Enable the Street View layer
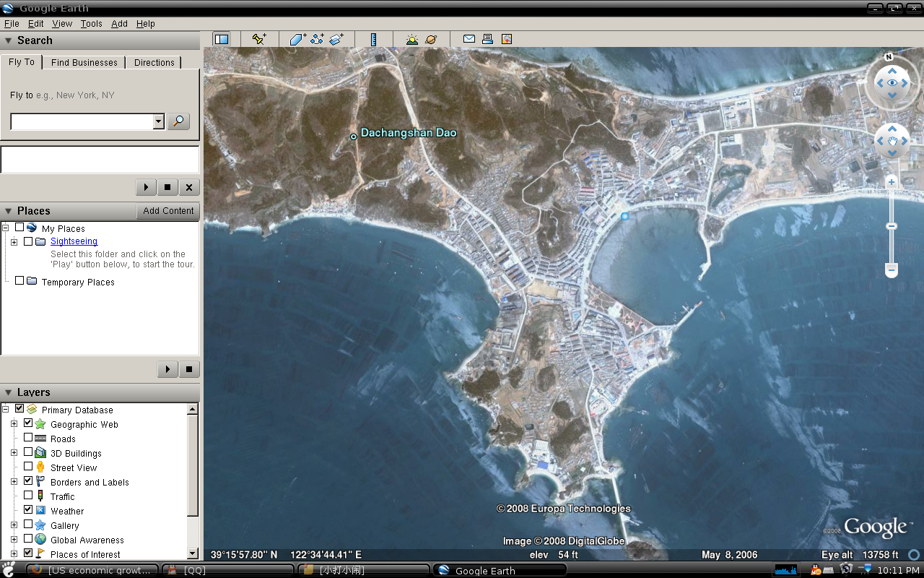 point(28,467)
